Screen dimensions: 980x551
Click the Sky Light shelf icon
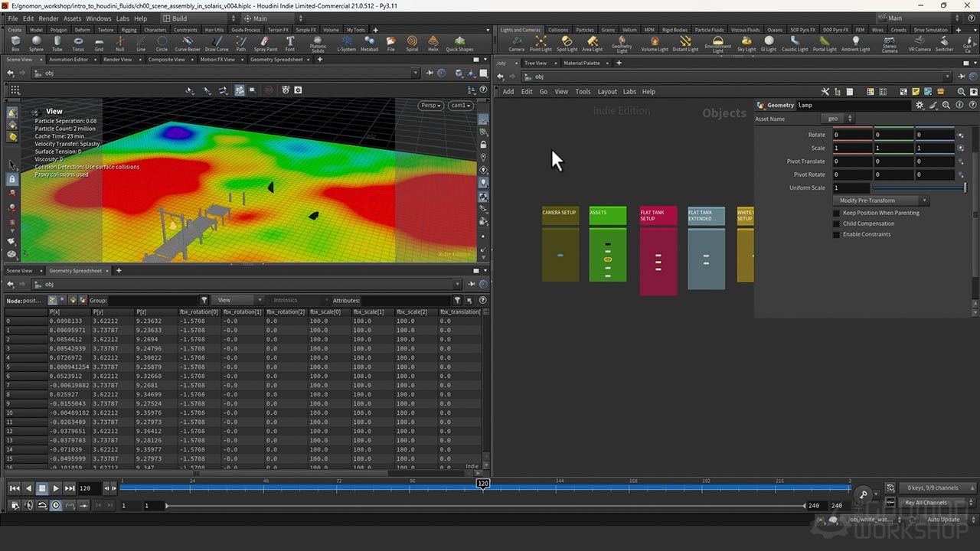746,43
